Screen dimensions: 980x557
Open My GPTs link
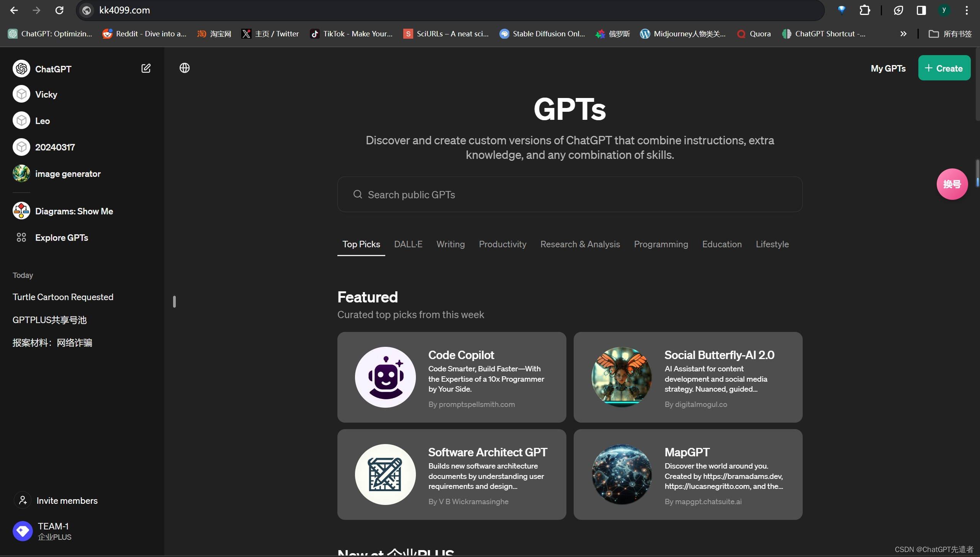(x=888, y=69)
